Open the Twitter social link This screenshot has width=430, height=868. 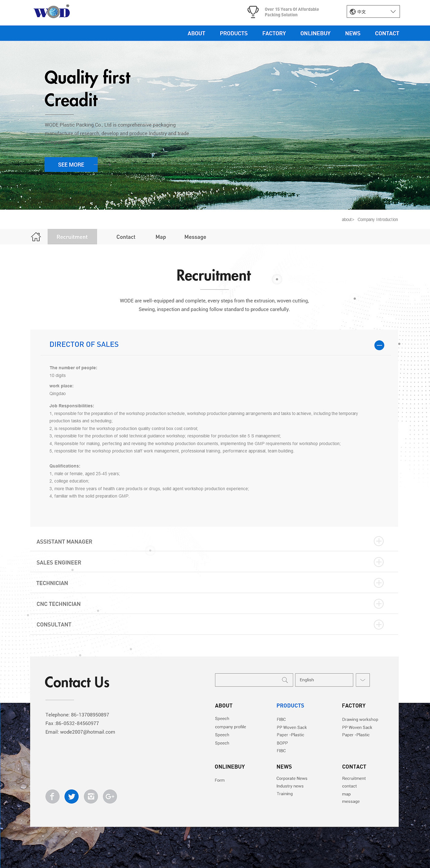point(72,796)
